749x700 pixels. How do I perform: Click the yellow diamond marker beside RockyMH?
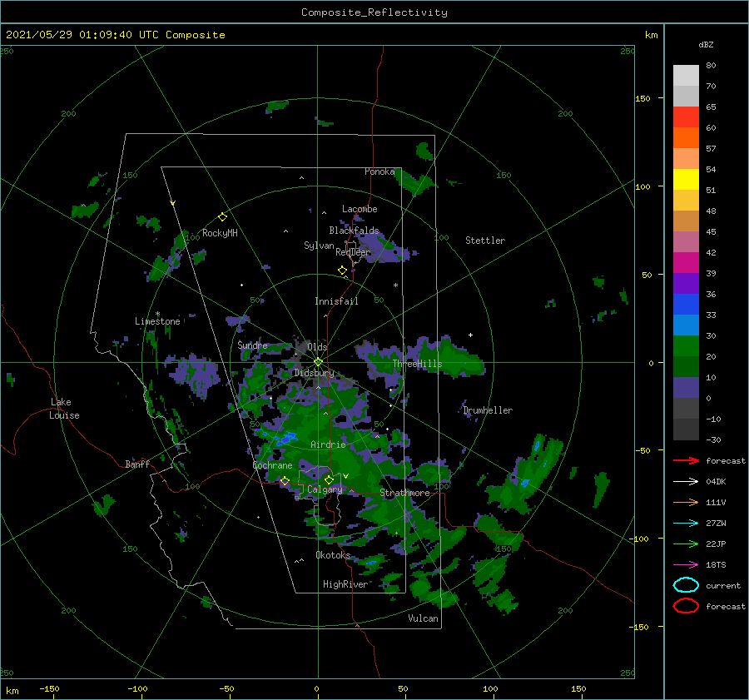[x=222, y=217]
